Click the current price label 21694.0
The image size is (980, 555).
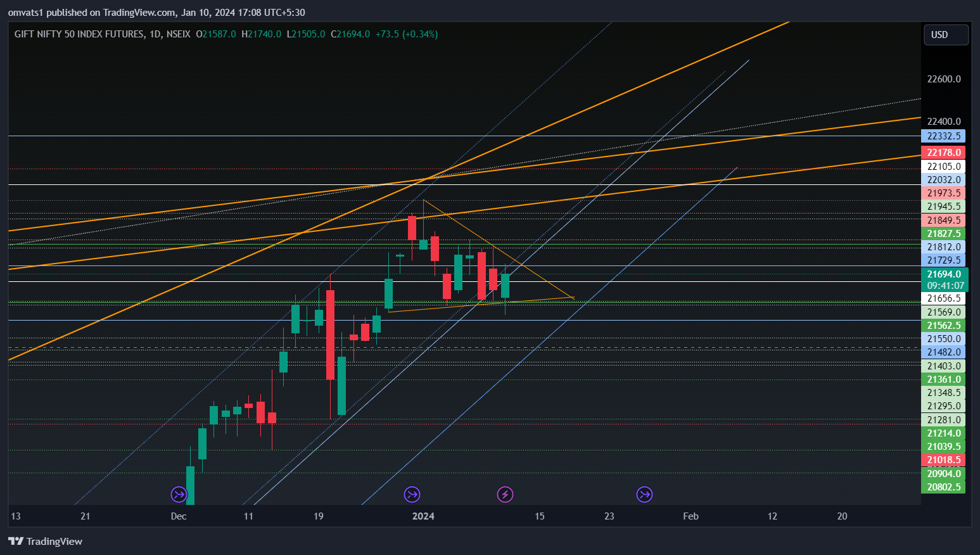point(944,274)
